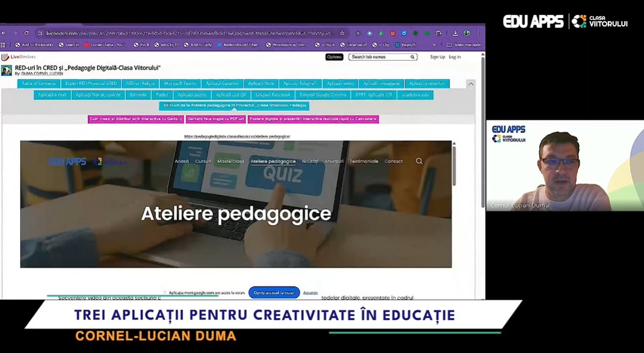The width and height of the screenshot is (644, 353).
Task: Select the 'RED-uri de la Ateliere pedagogice' tab
Action: (x=234, y=105)
